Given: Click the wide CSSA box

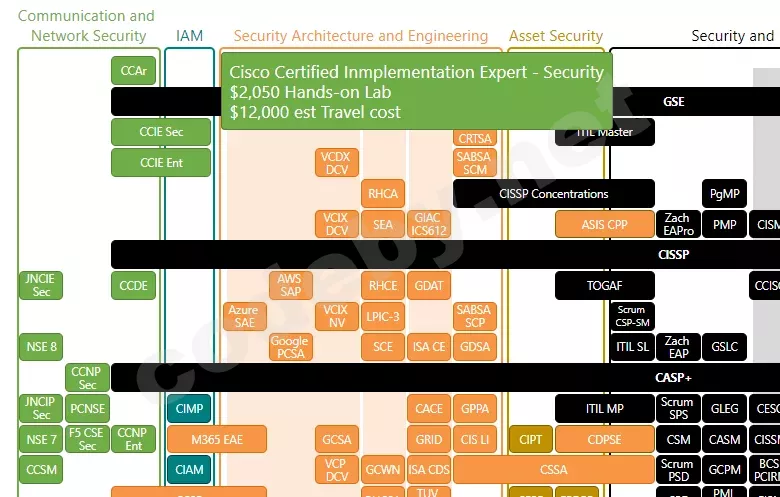Looking at the screenshot, I should (554, 470).
